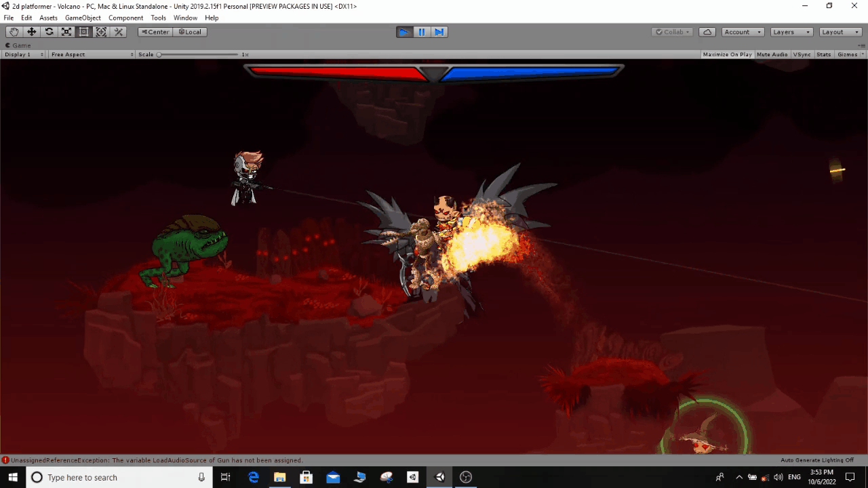Open the Layout dropdown
Viewport: 868px width, 488px height.
pos(840,31)
